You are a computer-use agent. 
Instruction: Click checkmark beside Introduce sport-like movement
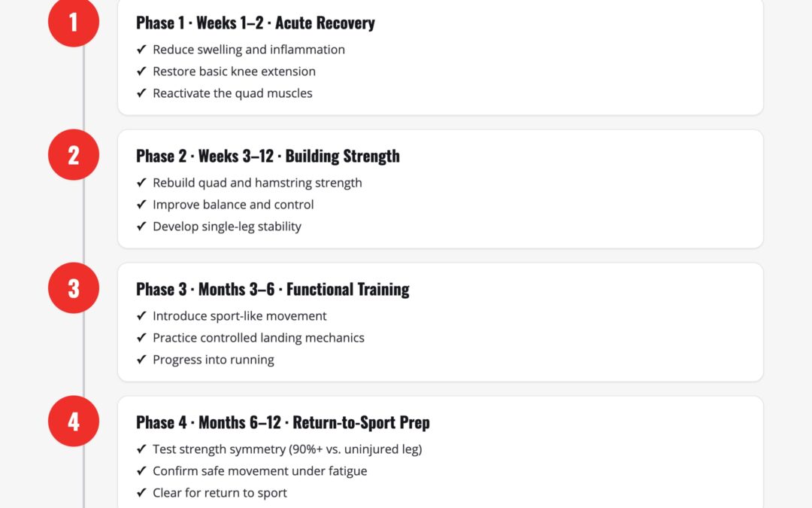[x=141, y=316]
